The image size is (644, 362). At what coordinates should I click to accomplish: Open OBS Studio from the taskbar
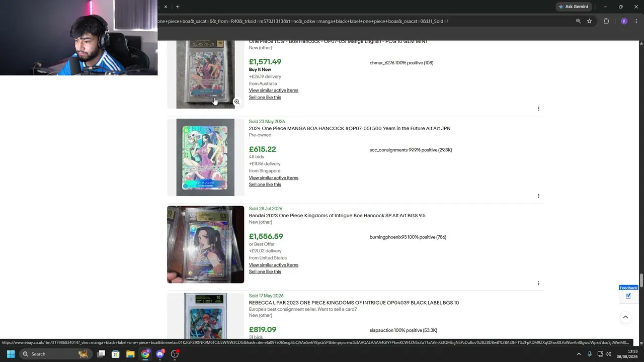[175, 354]
